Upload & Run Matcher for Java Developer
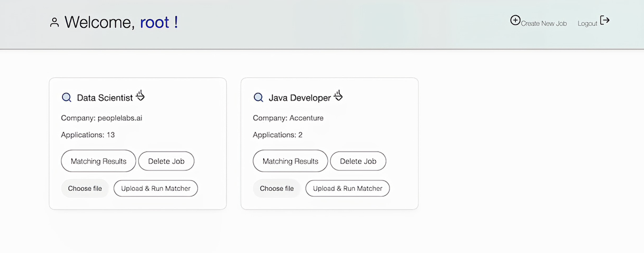 tap(348, 188)
